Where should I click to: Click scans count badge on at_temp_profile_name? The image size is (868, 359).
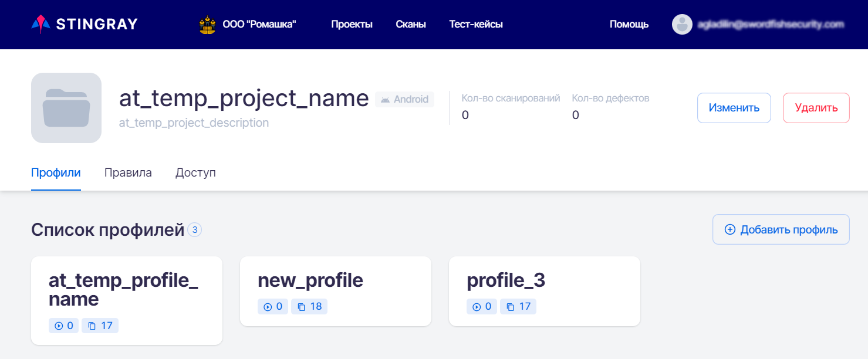pyautogui.click(x=64, y=326)
